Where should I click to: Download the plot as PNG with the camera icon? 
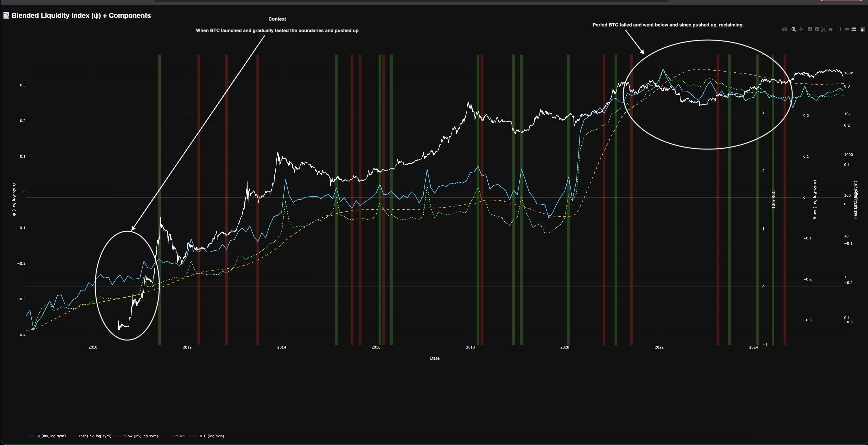tap(784, 30)
